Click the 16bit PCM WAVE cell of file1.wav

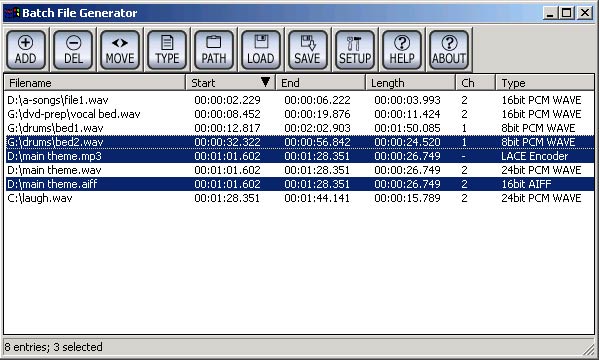[x=541, y=100]
